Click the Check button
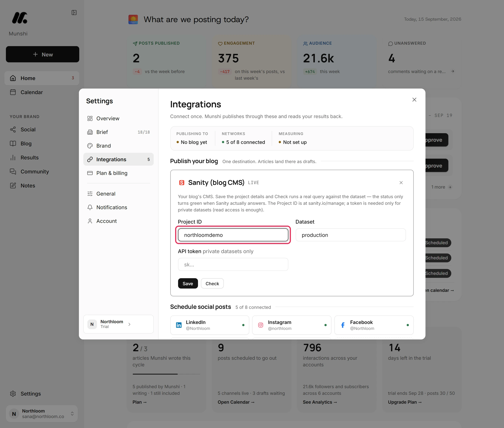Screen dimensions: 504x428 pos(212,283)
